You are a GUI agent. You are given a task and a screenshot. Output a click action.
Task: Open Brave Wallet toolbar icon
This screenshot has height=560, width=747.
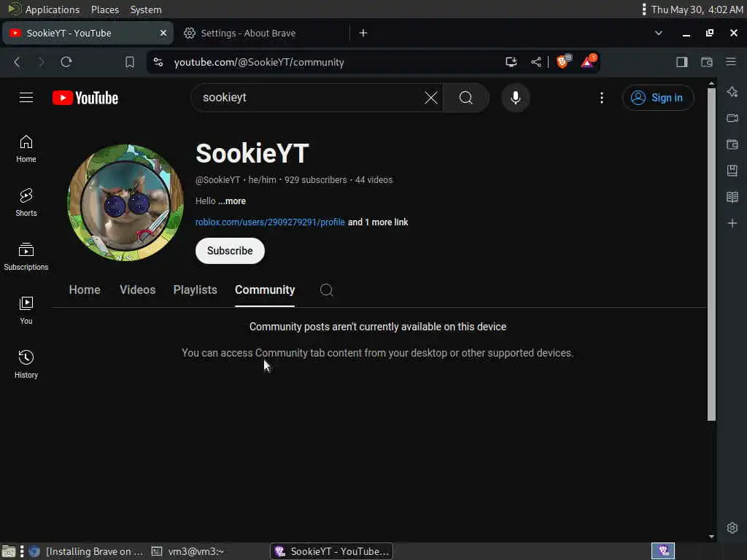point(706,62)
